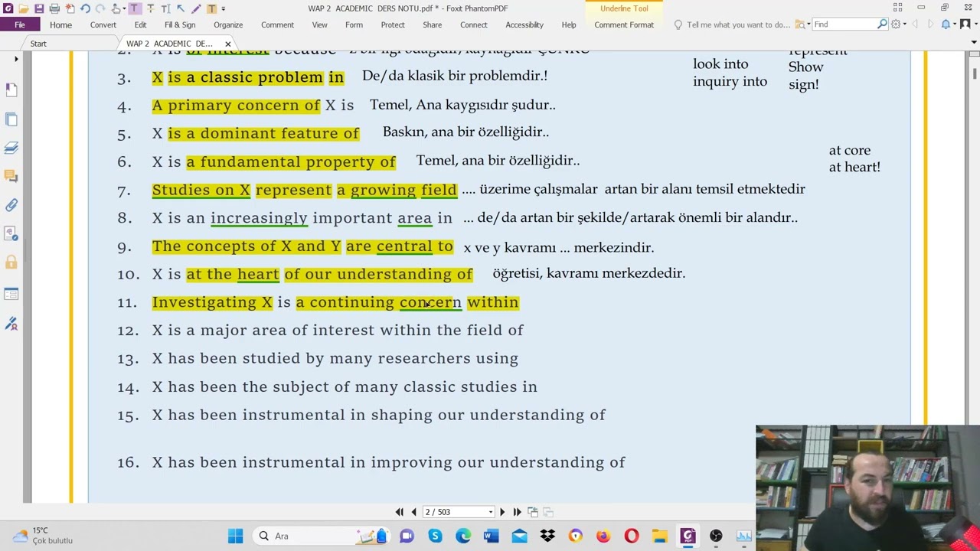Open the Windows Start menu
Image resolution: width=980 pixels, height=551 pixels.
tap(235, 536)
